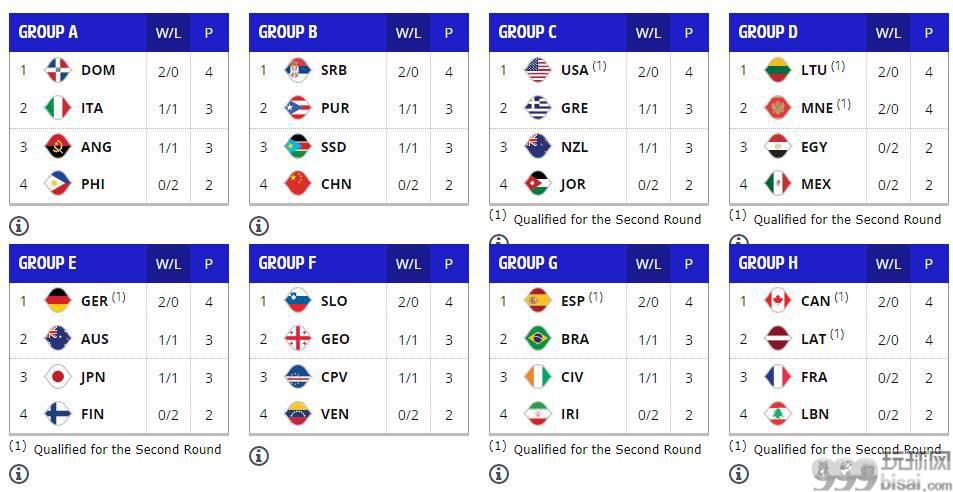Viewport: 953px width, 492px height.
Task: Open the info icon below Group A
Action: click(19, 226)
